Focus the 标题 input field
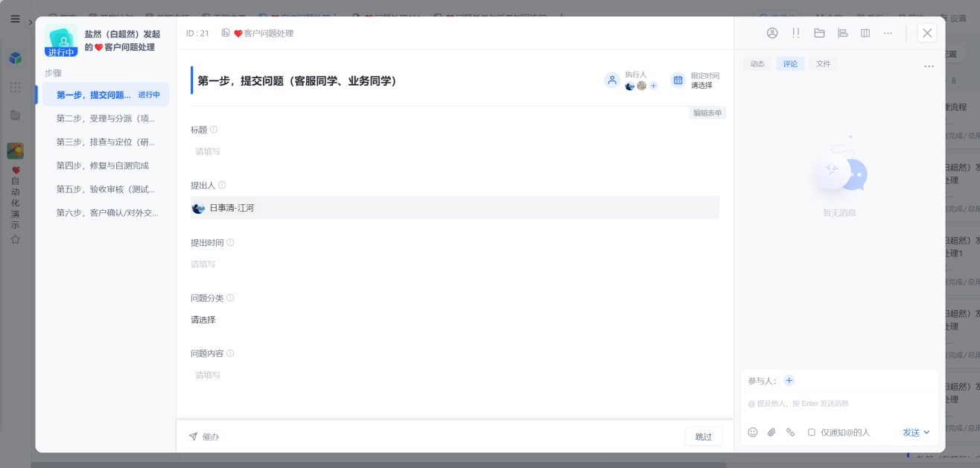980x468 pixels. 455,151
